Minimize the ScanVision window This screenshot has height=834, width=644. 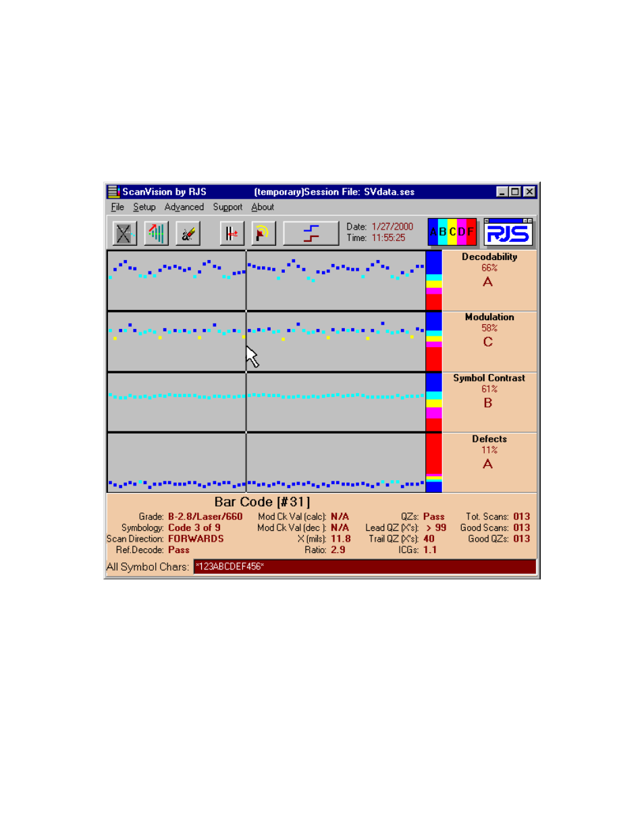click(x=502, y=192)
